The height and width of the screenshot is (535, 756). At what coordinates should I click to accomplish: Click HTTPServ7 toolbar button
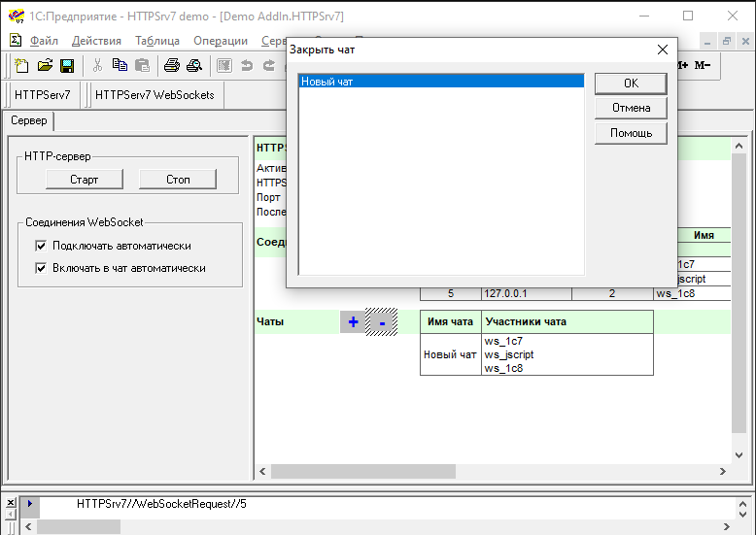pos(43,95)
